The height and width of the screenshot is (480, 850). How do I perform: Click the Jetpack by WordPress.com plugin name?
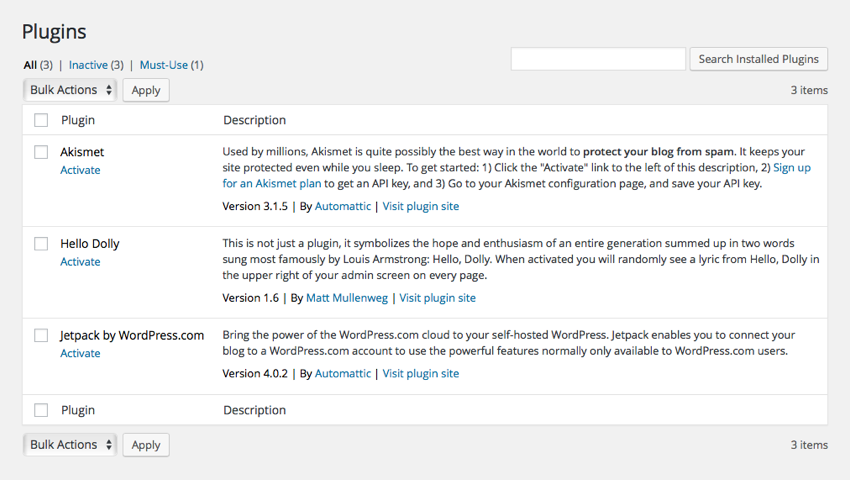point(132,335)
